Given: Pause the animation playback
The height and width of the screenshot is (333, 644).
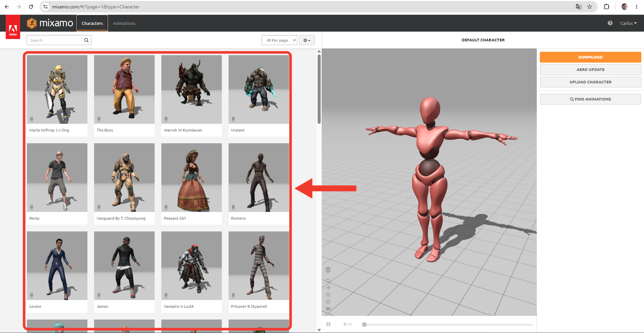Looking at the screenshot, I should [328, 324].
